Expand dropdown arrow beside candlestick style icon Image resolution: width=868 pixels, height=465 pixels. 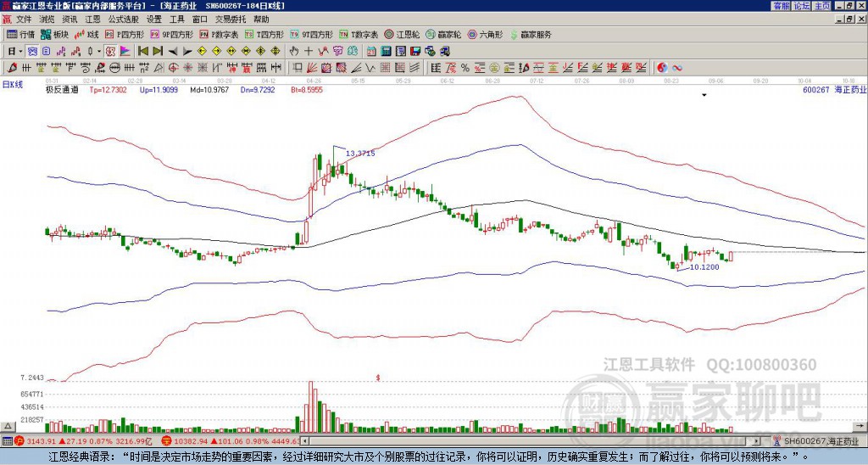pyautogui.click(x=99, y=52)
